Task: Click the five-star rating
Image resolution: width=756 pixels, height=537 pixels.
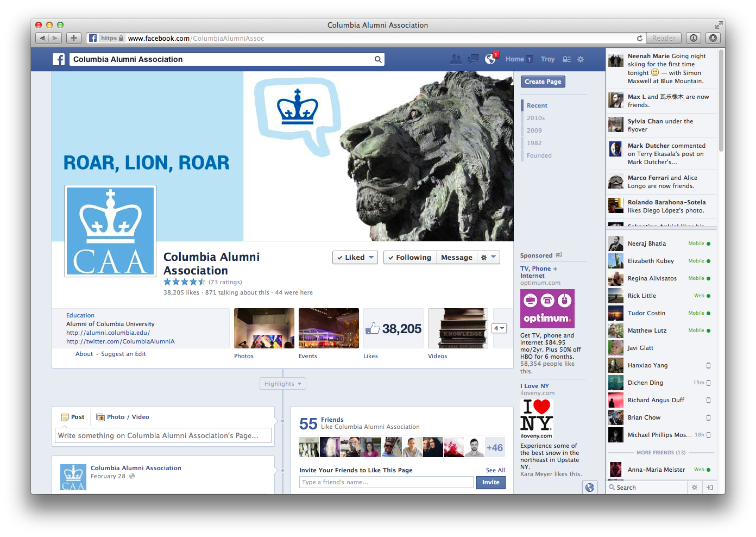Action: point(185,282)
